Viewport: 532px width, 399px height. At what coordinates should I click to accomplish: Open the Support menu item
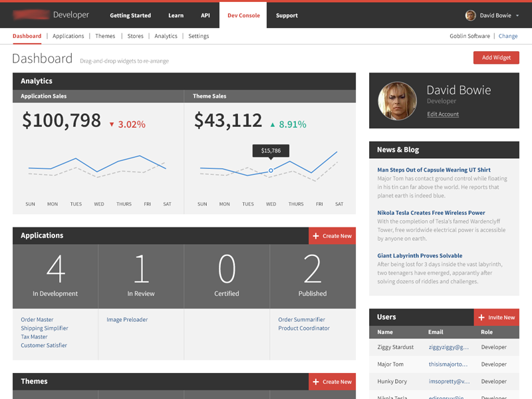coord(287,15)
